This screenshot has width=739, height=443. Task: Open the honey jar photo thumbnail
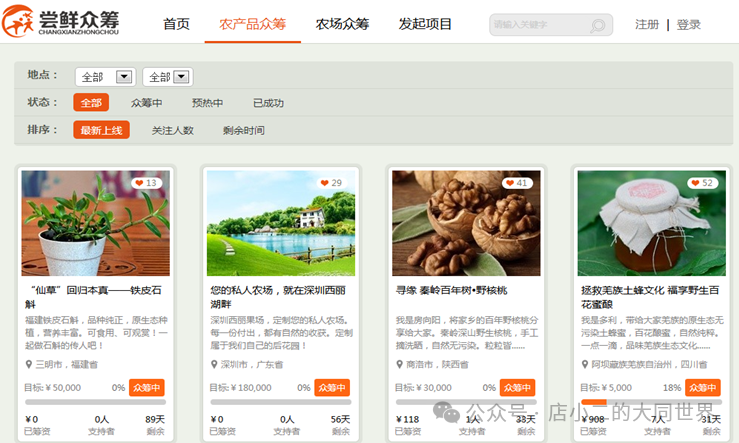tap(652, 223)
